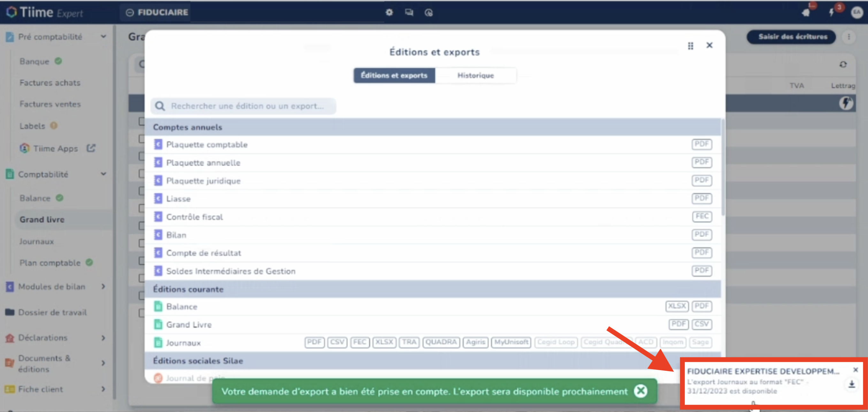Viewport: 868px width, 412px height.
Task: Collapse the Pré comptabilité section
Action: (104, 36)
